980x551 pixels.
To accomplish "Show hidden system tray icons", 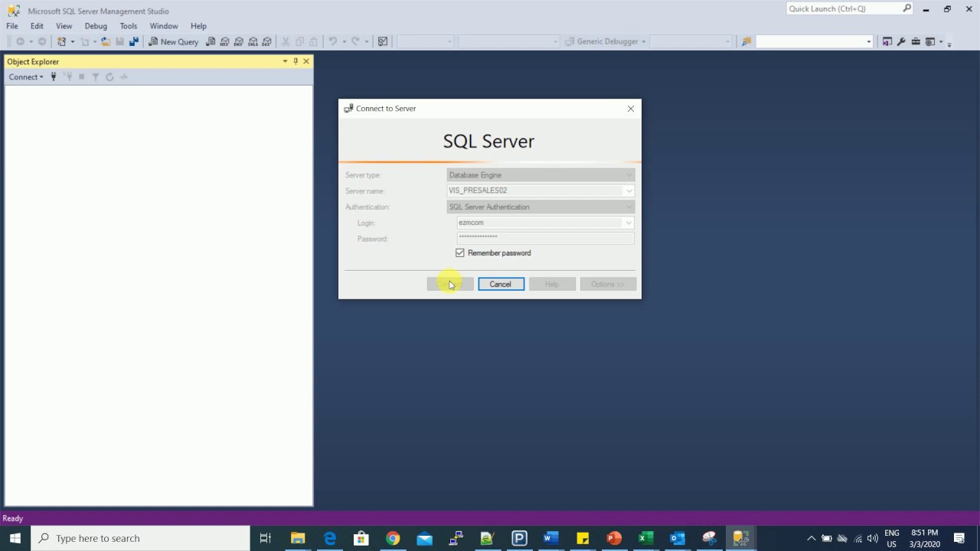I will [812, 538].
